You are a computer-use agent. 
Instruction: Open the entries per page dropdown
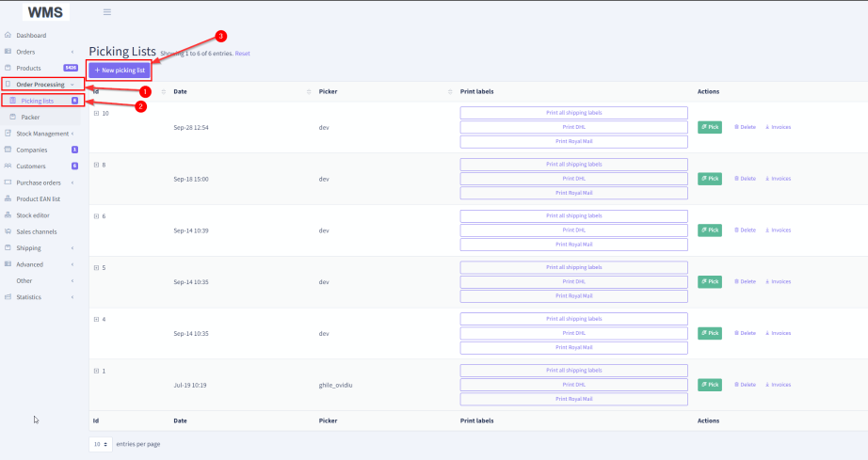[x=101, y=443]
